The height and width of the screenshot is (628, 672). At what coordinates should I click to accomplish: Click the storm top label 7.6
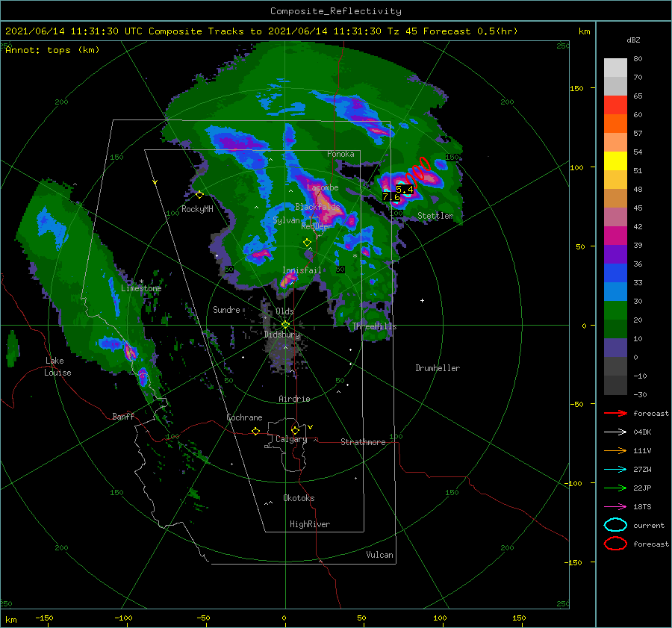(x=391, y=196)
